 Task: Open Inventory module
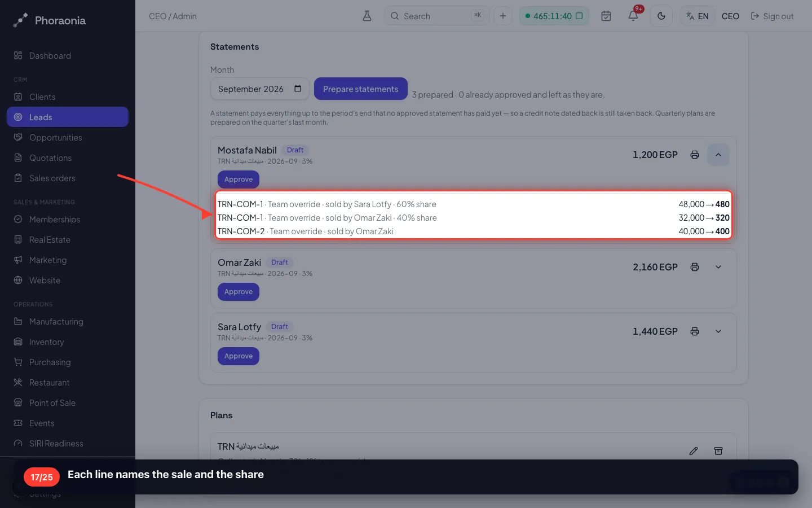pos(68,341)
